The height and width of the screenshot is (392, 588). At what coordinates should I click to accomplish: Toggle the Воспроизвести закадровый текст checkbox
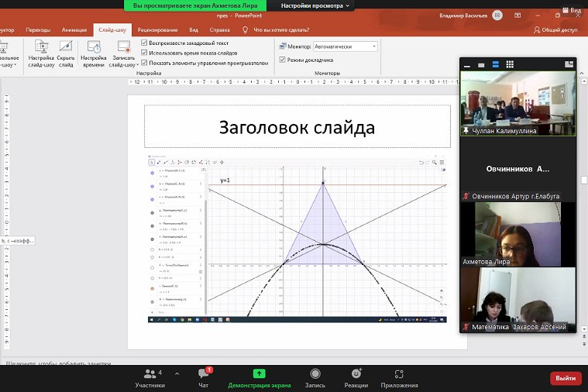(x=145, y=43)
